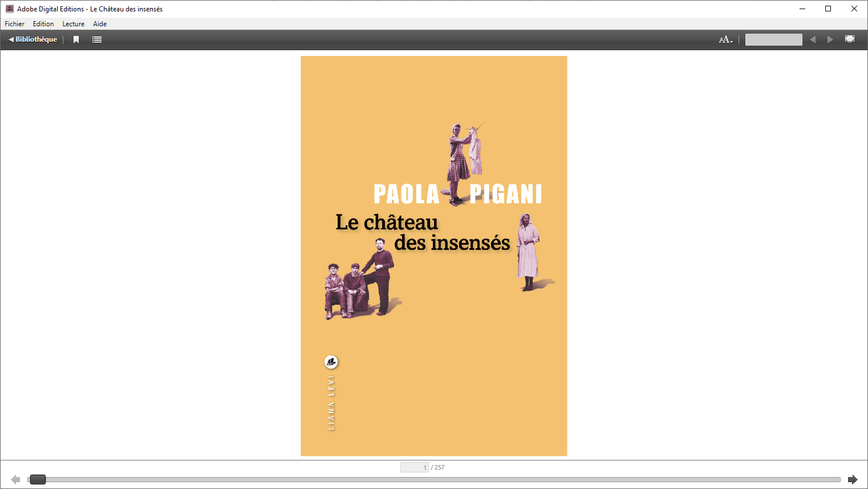Open the Edition menu
Viewport: 868px width, 489px height.
[x=43, y=24]
